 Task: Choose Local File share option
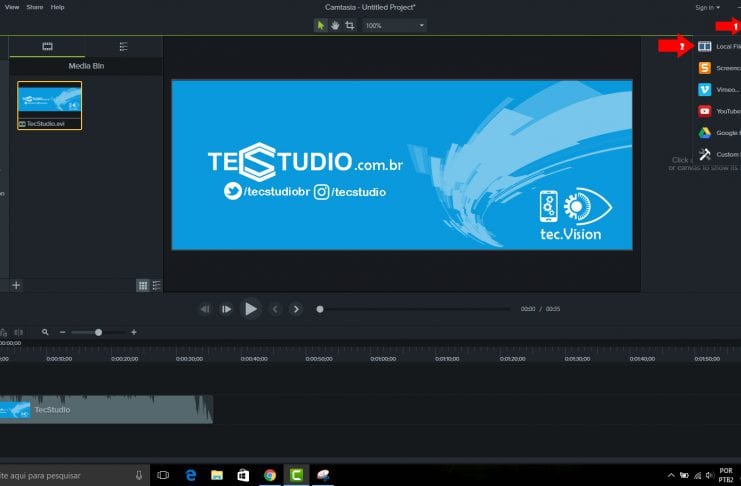click(718, 46)
